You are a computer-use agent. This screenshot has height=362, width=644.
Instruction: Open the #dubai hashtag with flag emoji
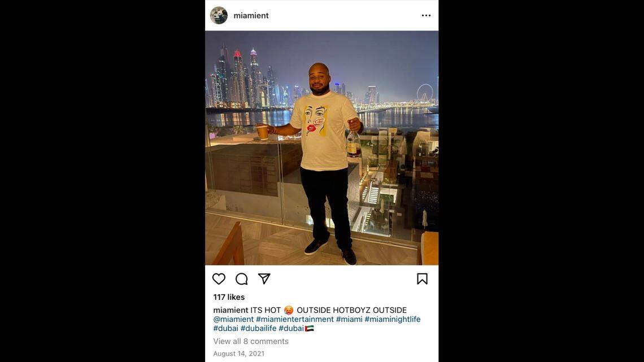(x=296, y=328)
